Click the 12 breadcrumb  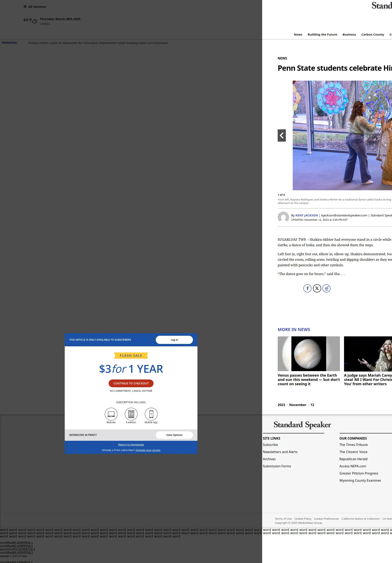tap(312, 405)
